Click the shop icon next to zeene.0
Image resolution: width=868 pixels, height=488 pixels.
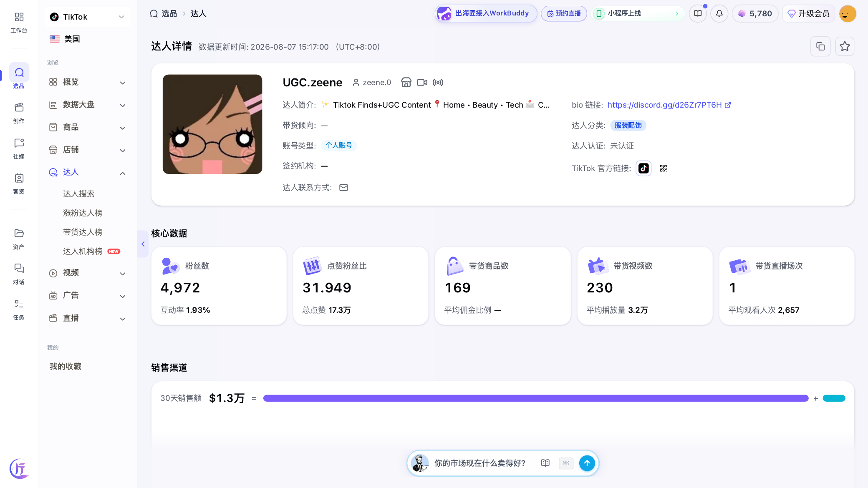[406, 82]
